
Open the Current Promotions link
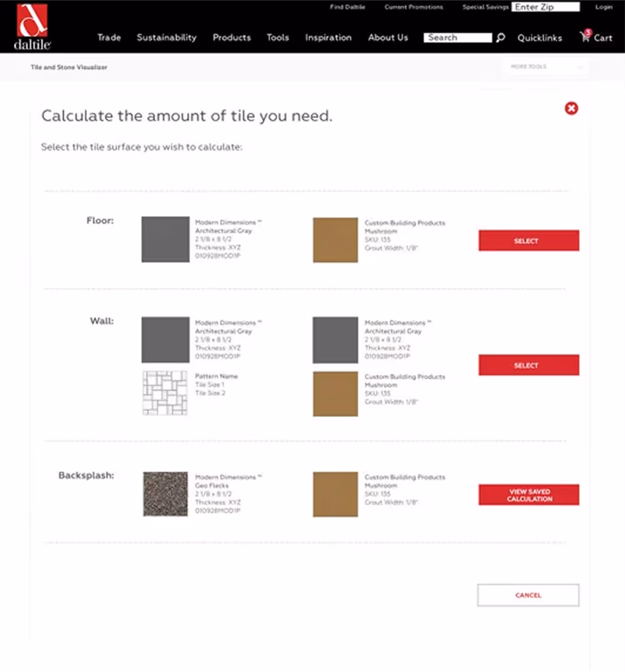click(x=414, y=7)
